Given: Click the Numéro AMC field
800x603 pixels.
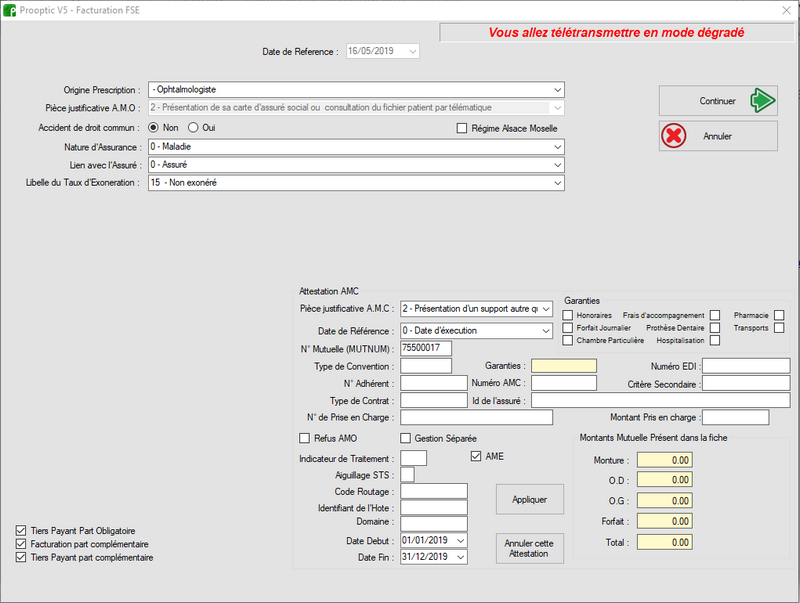Looking at the screenshot, I should tap(564, 383).
